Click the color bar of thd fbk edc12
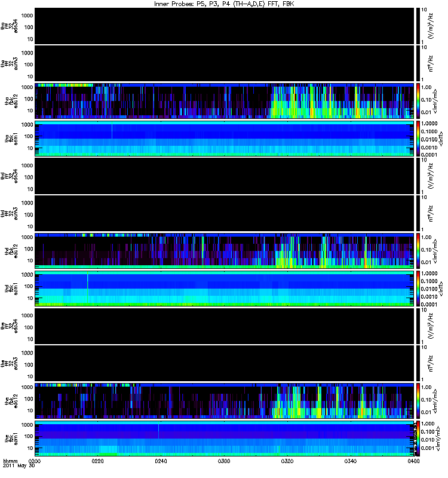The width and height of the screenshot is (448, 478). 418,251
